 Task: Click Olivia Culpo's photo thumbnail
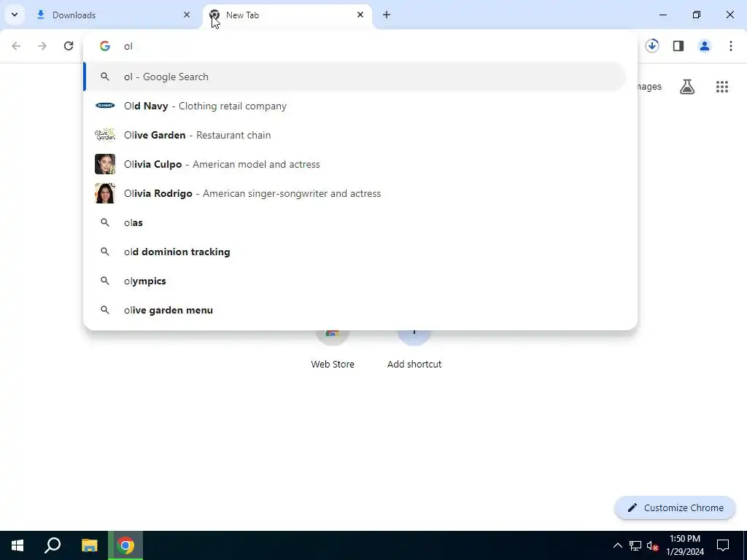(105, 164)
